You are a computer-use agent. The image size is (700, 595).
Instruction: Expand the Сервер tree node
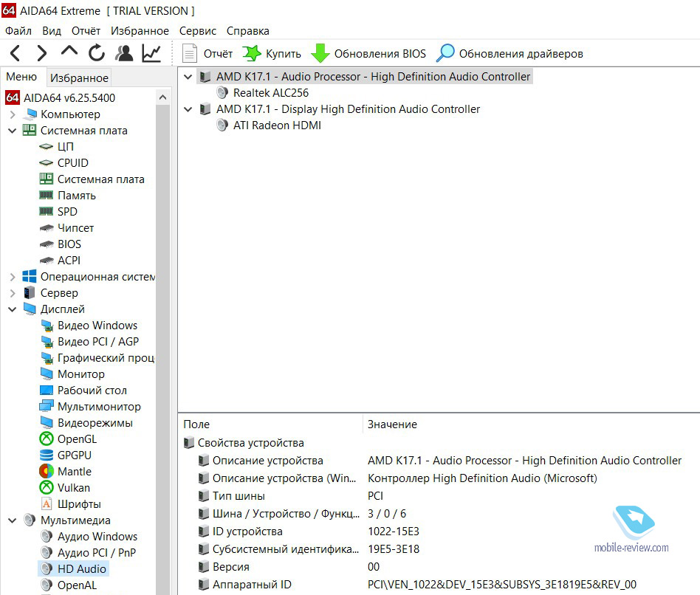(x=13, y=293)
